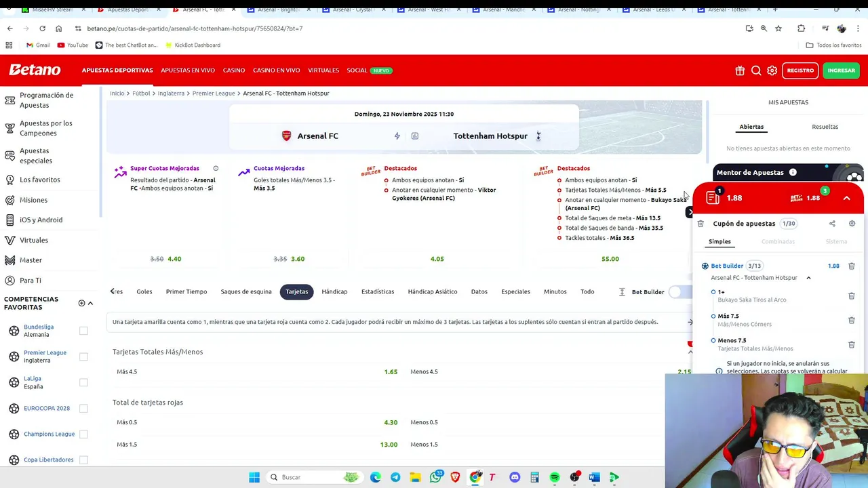Tick the Bundesliga Alemania checkbox

83,331
